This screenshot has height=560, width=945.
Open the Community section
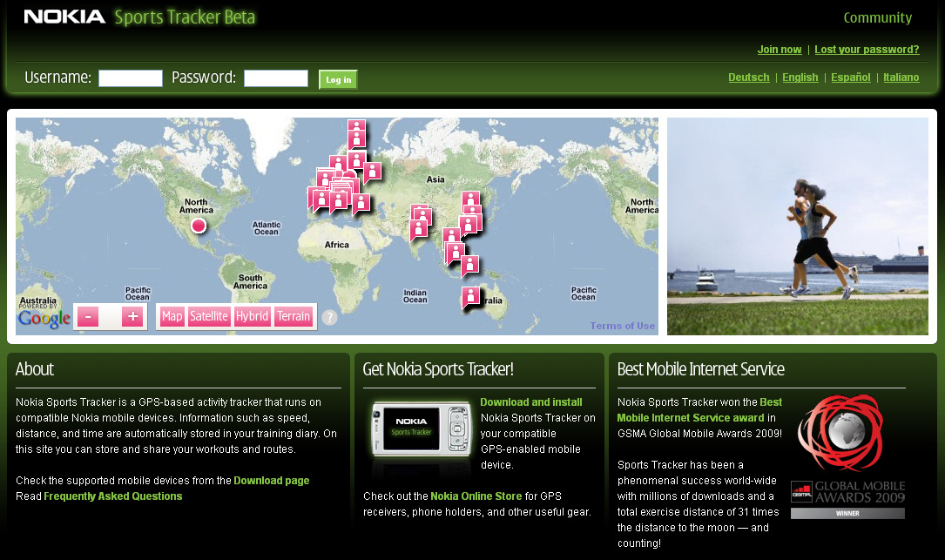coord(878,17)
